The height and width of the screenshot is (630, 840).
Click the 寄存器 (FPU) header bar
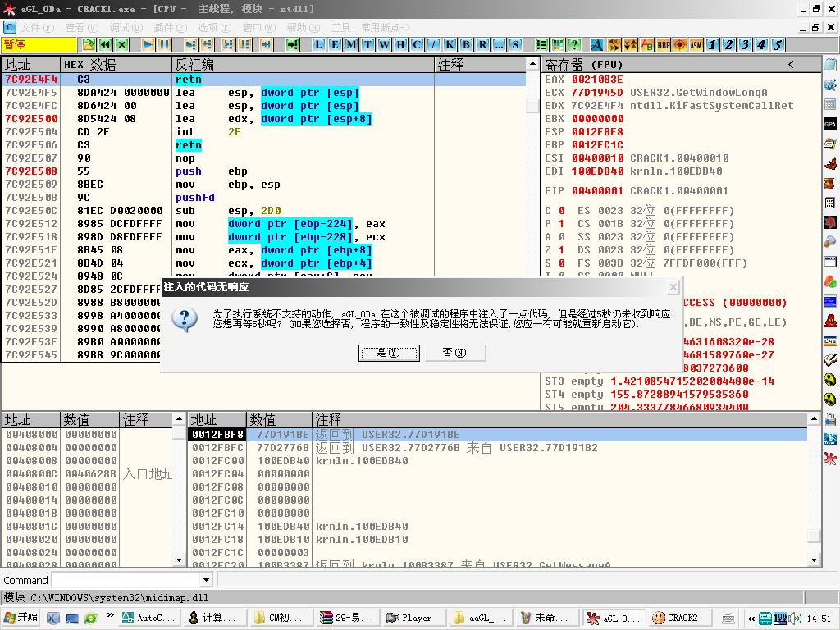click(x=682, y=65)
